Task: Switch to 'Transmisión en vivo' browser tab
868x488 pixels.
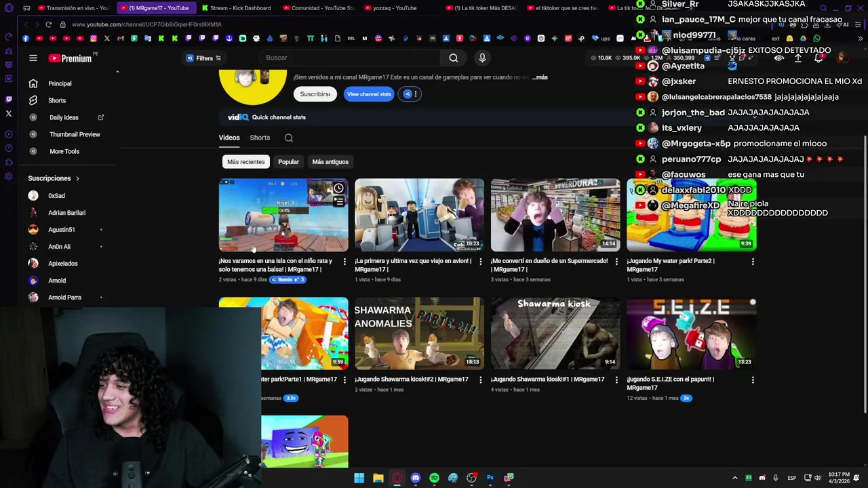Action: 73,8
